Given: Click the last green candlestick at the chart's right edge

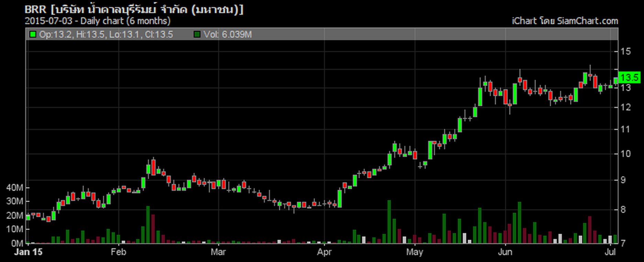Looking at the screenshot, I should pyautogui.click(x=615, y=80).
